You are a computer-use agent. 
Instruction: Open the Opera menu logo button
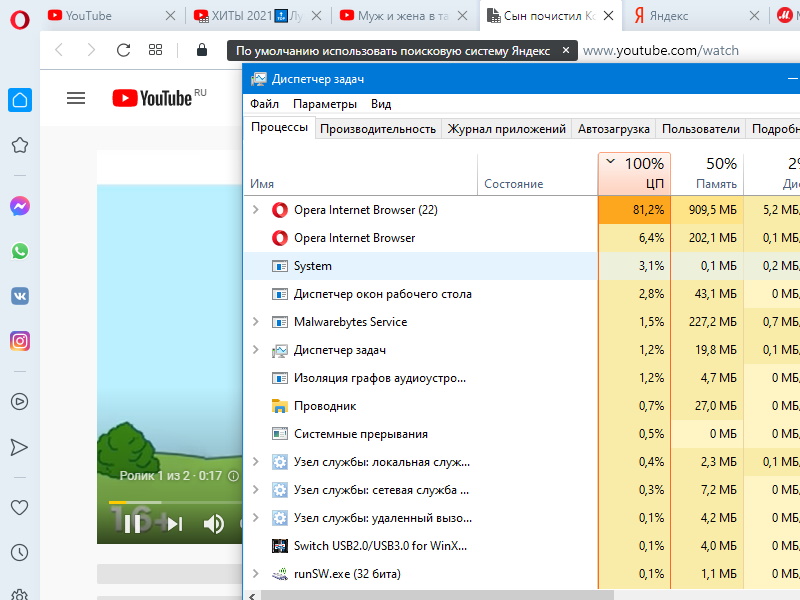20,20
